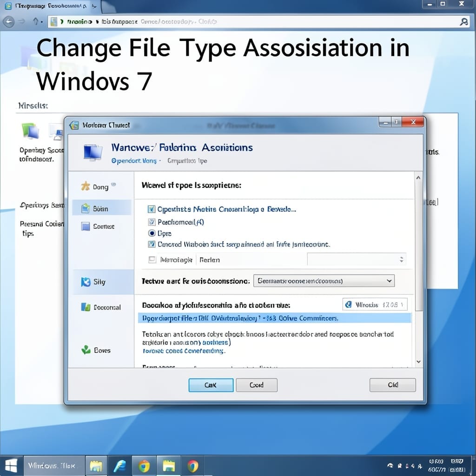Open the Windows Tlek taskbar item
Viewport: 476px width, 476px height.
pos(54,466)
